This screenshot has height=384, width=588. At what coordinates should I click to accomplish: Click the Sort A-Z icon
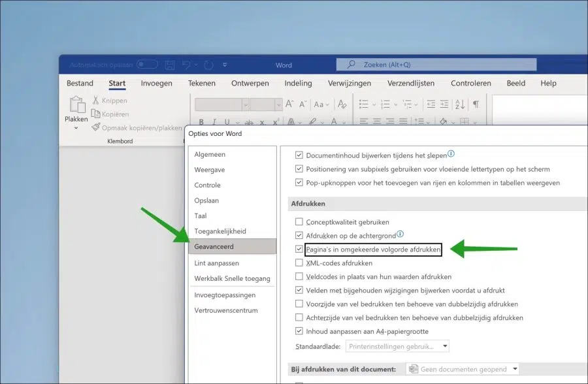460,104
